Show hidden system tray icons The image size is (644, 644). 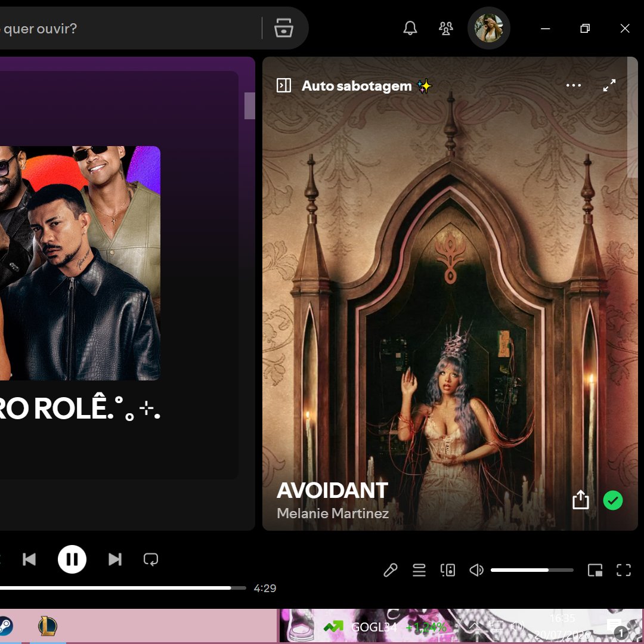[474, 626]
